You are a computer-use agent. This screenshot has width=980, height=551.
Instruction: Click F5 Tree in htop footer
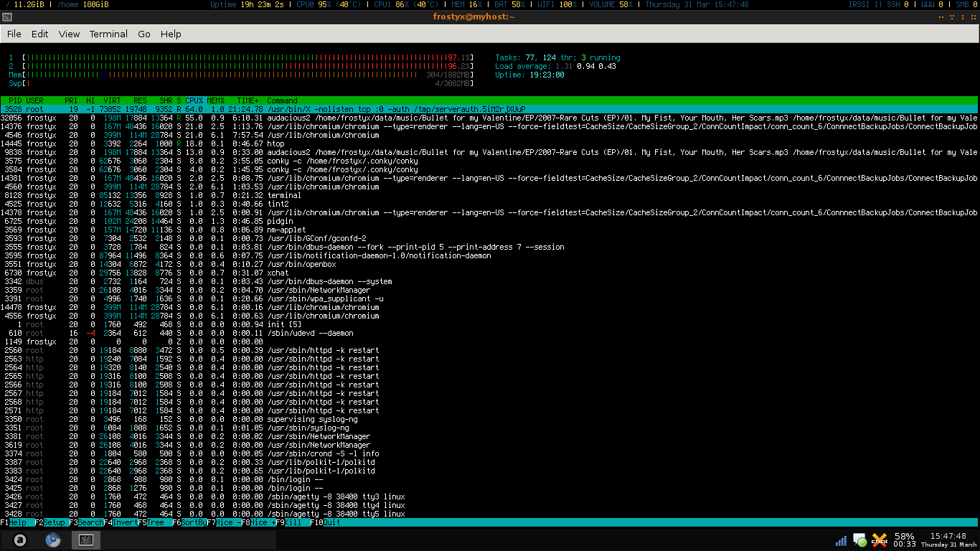[155, 522]
